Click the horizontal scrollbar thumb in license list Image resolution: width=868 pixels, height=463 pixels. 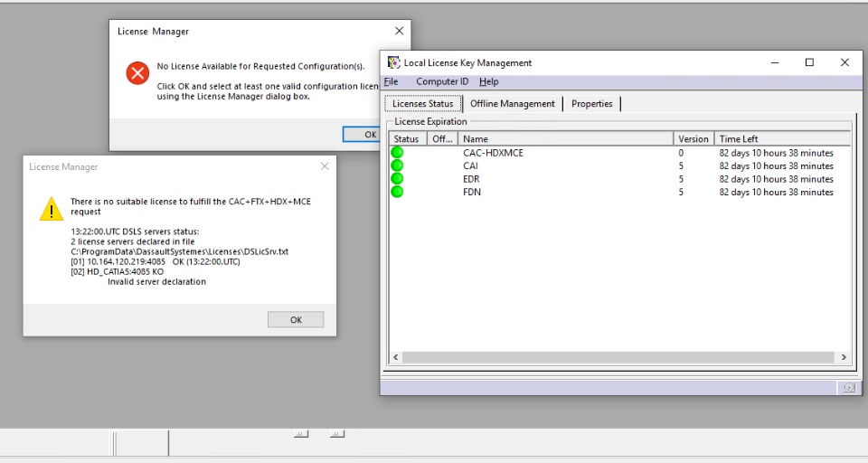click(618, 357)
